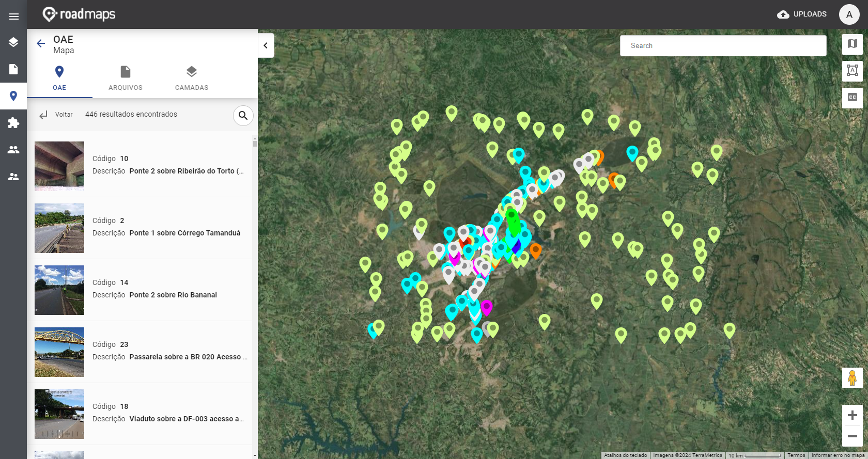Zoom in the map with plus
868x459 pixels.
tap(853, 415)
